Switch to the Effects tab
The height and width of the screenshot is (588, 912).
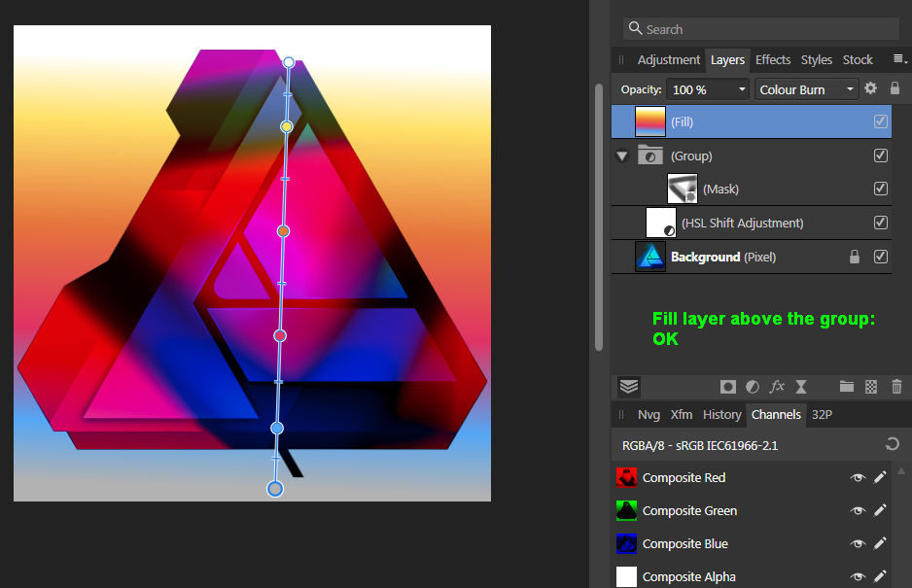pos(772,60)
